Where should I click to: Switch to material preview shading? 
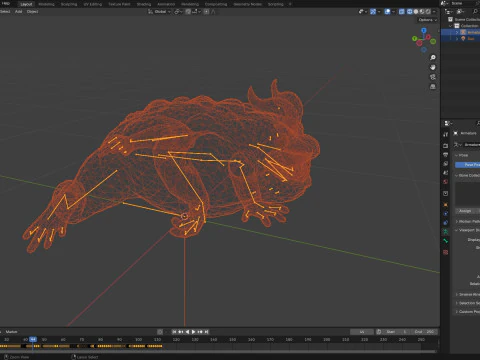point(422,12)
